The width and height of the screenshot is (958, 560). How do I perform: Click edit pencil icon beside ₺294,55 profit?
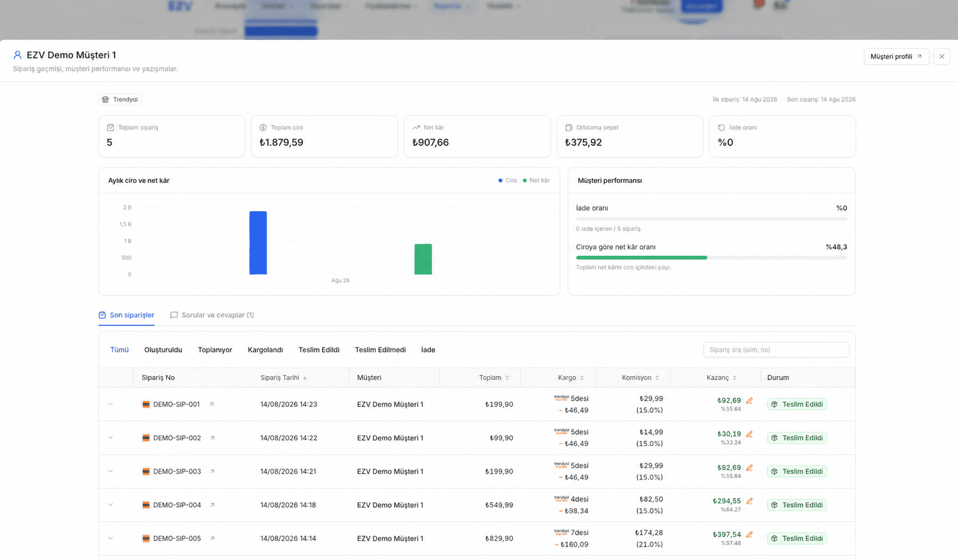[749, 501]
